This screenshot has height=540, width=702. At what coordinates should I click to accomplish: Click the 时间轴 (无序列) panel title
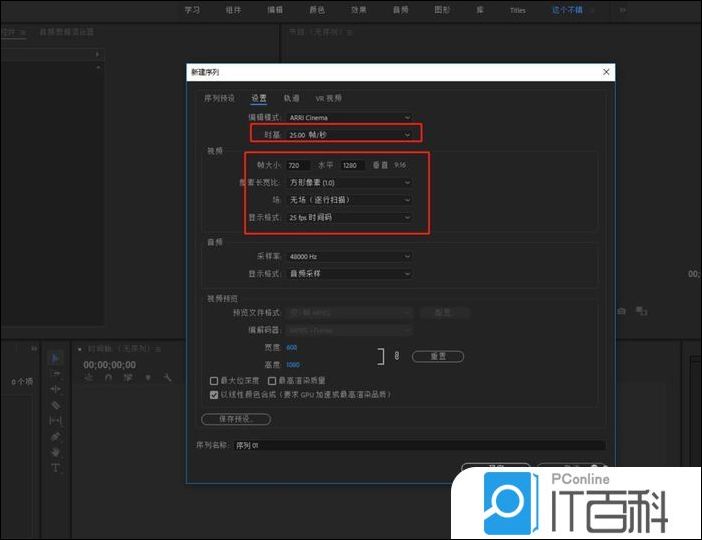[118, 349]
